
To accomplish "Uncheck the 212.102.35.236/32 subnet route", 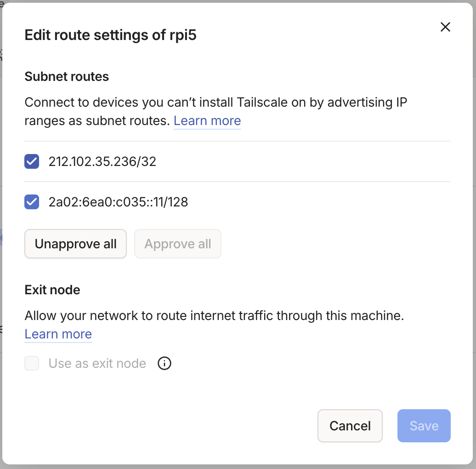I will click(x=31, y=161).
